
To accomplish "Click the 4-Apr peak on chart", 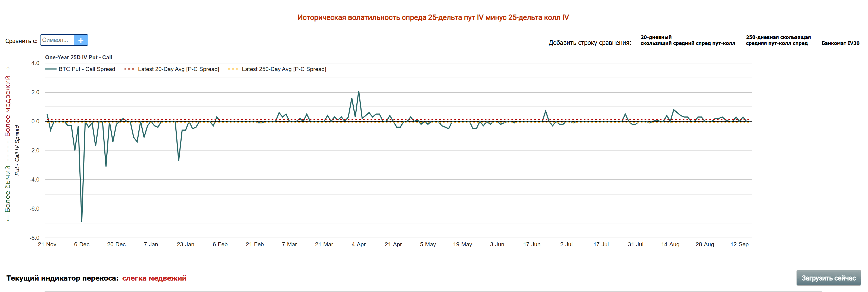I will (x=359, y=91).
